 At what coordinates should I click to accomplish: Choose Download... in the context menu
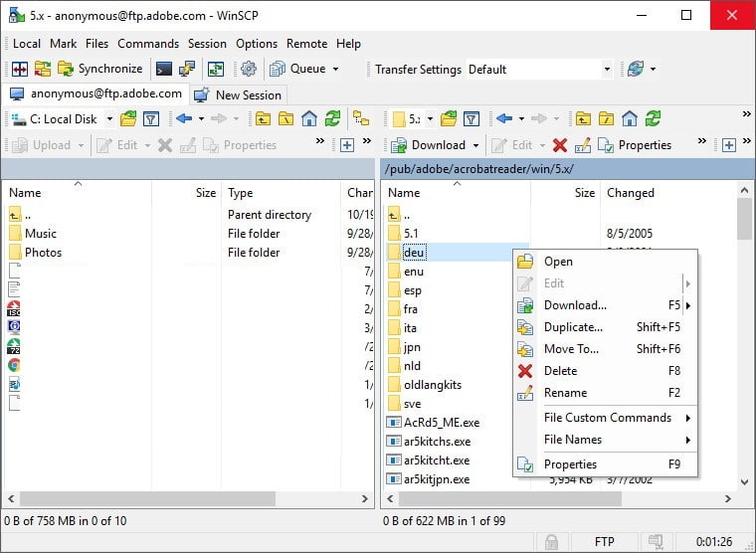(598, 305)
